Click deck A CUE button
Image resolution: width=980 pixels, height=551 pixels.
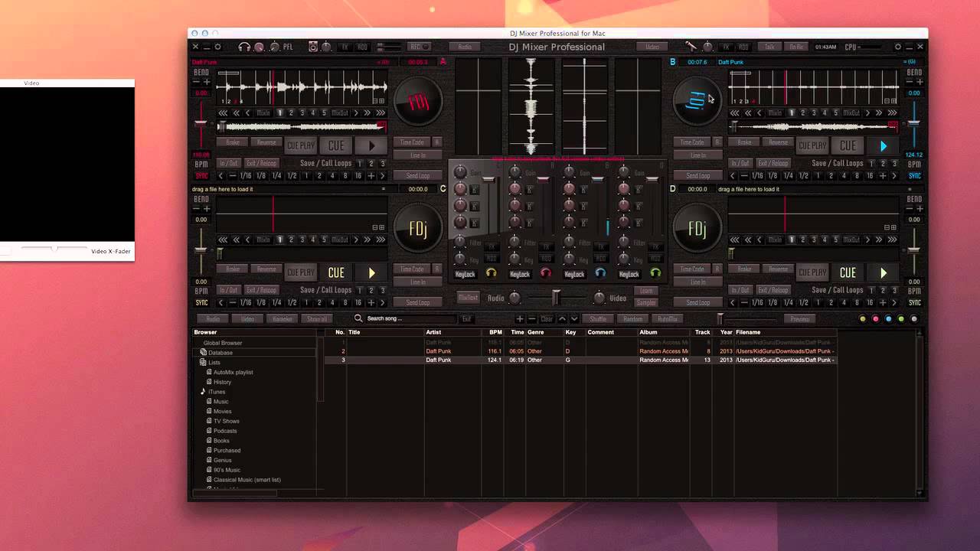tap(337, 145)
